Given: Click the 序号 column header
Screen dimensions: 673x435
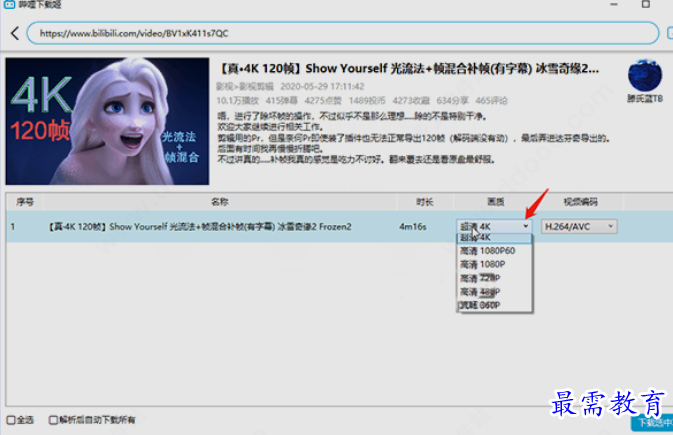Looking at the screenshot, I should [x=25, y=202].
